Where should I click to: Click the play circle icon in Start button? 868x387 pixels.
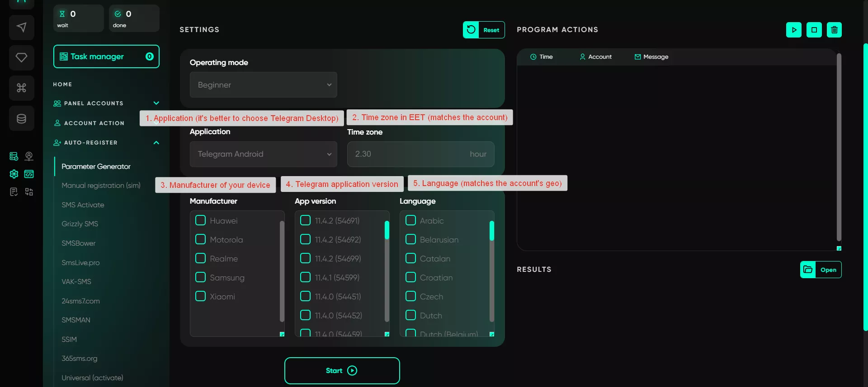(352, 370)
